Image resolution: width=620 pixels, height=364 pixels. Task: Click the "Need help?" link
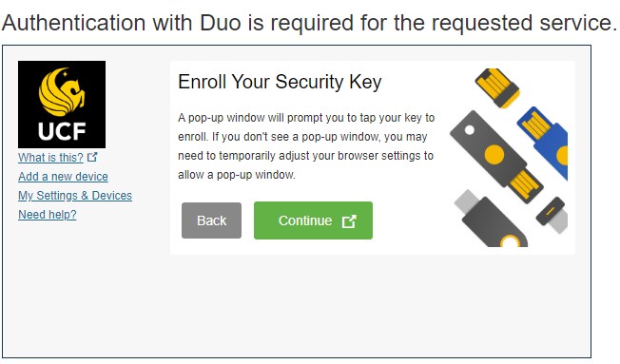48,215
